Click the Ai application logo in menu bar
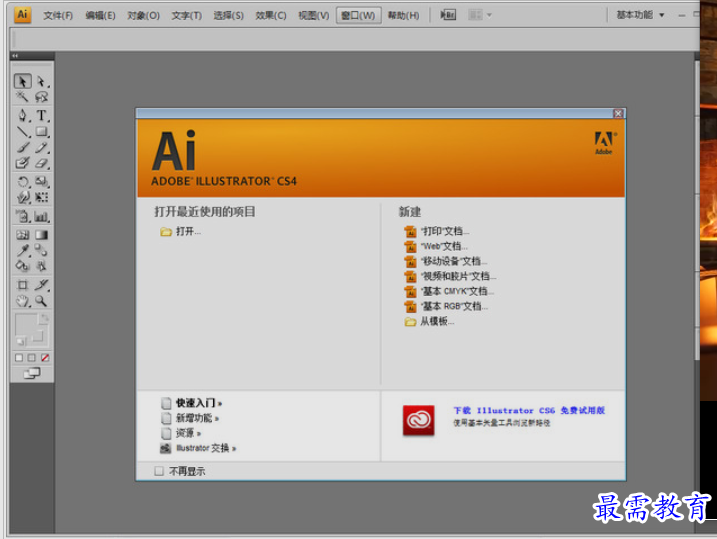The width and height of the screenshot is (717, 539). 22,15
